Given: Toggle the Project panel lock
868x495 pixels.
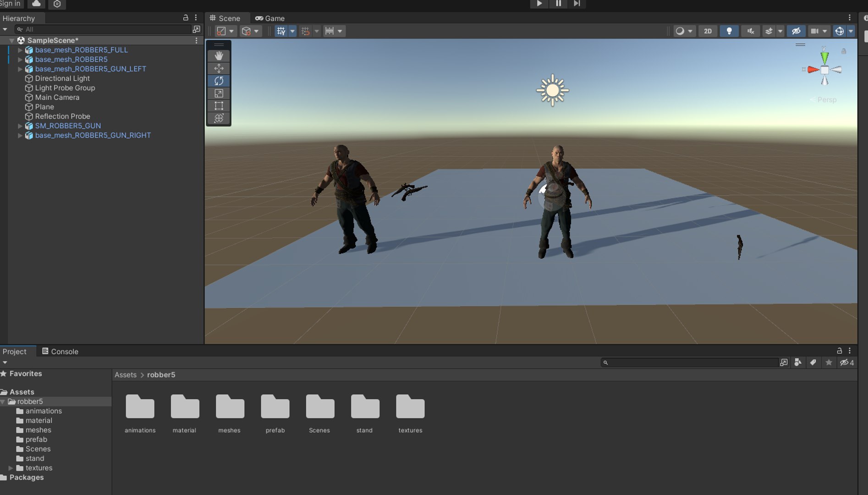Looking at the screenshot, I should (x=839, y=351).
